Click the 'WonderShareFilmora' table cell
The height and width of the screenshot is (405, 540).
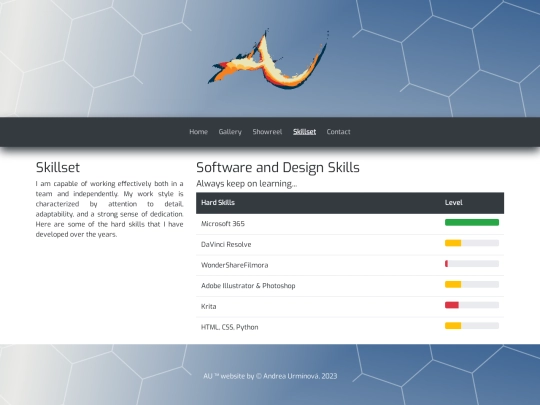point(318,265)
